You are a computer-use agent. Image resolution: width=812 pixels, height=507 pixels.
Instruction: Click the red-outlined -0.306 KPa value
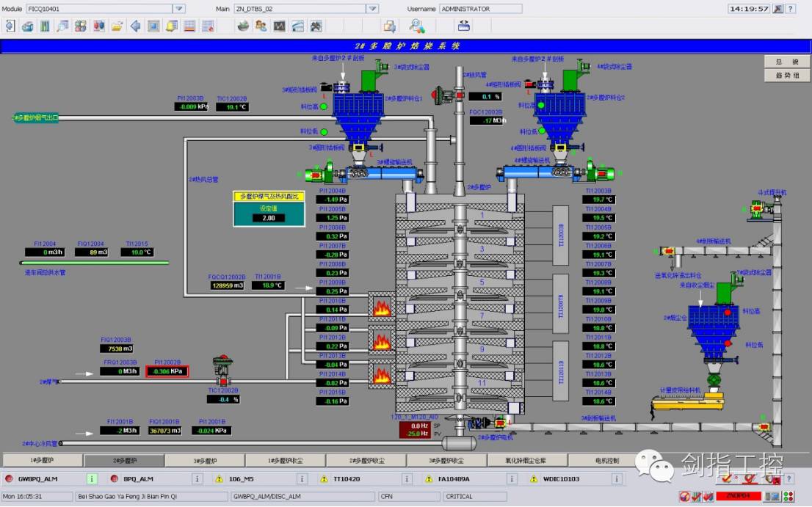point(167,371)
